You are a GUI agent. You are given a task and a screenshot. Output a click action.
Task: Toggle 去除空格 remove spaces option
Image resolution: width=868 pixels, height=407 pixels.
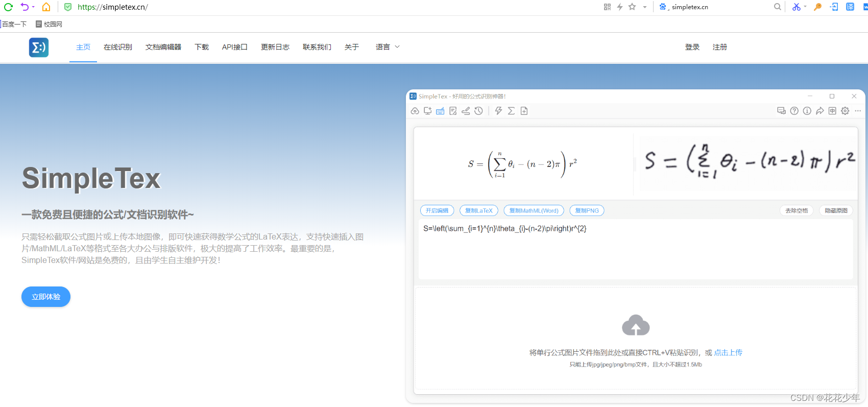(797, 210)
